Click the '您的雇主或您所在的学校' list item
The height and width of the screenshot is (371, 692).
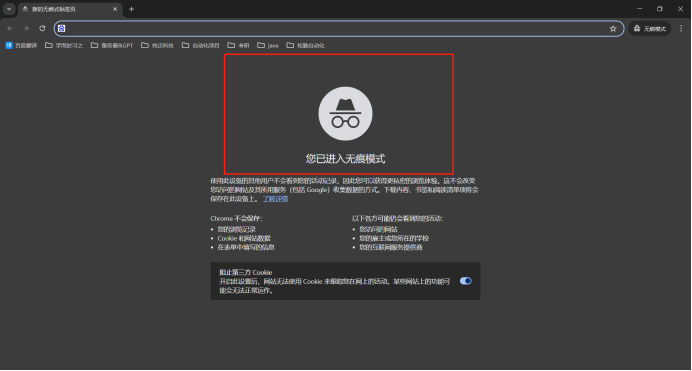pyautogui.click(x=394, y=238)
